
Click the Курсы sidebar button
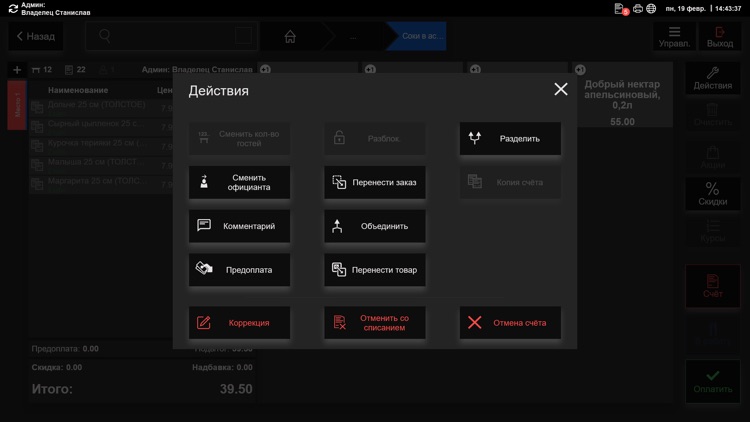(x=713, y=231)
